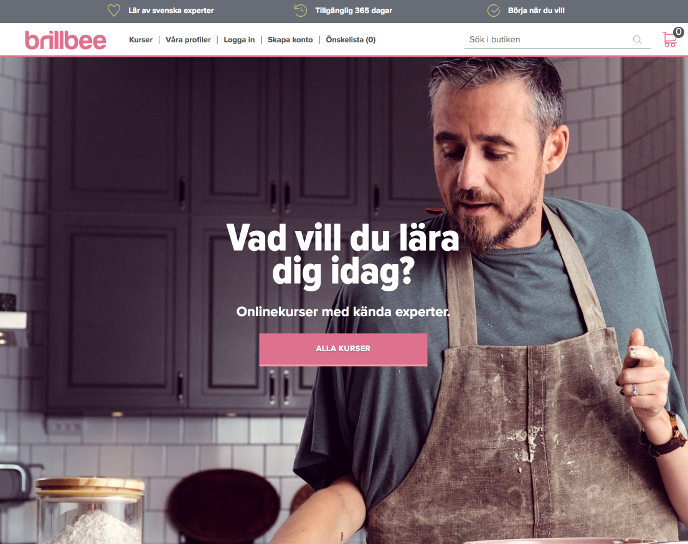The image size is (688, 544).
Task: Click Börja när du vill banner text
Action: click(x=536, y=10)
